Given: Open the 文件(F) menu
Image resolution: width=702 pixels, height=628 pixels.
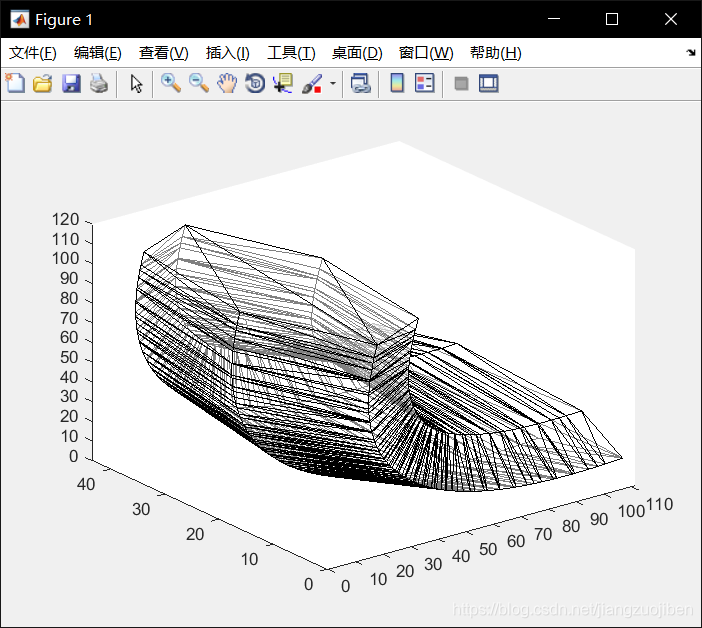Looking at the screenshot, I should (x=33, y=53).
